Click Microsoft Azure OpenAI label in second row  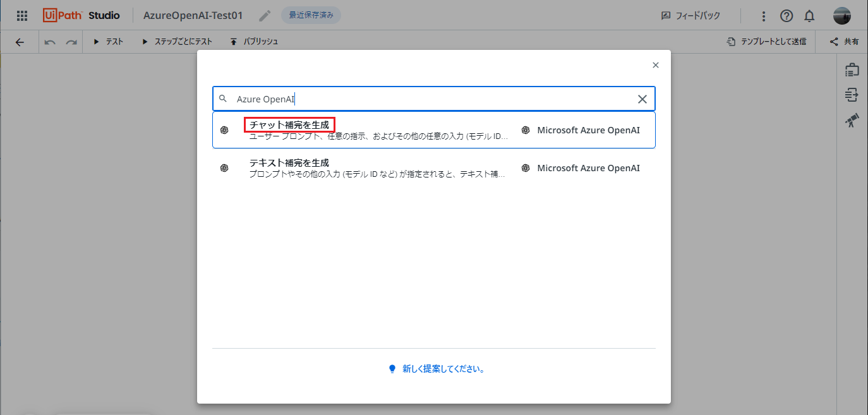[588, 168]
